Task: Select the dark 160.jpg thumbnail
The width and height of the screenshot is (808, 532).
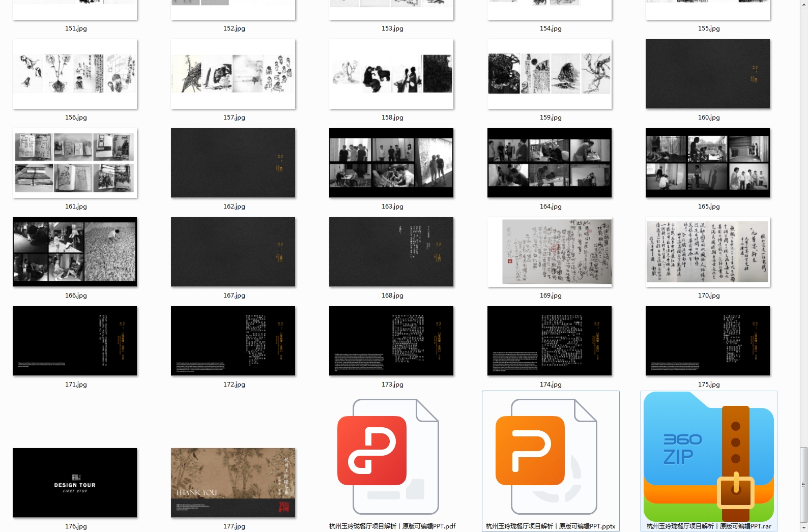Action: point(708,74)
